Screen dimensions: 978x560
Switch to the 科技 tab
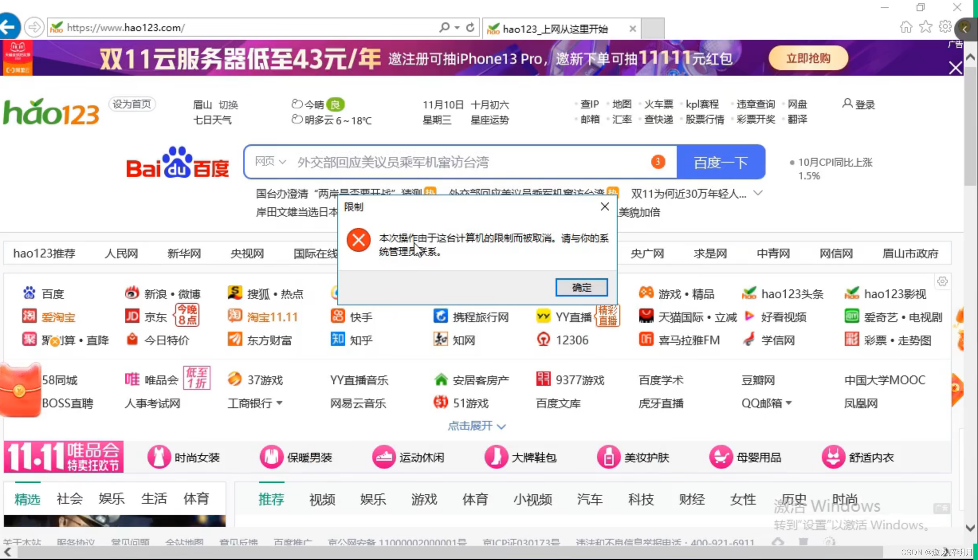click(640, 499)
